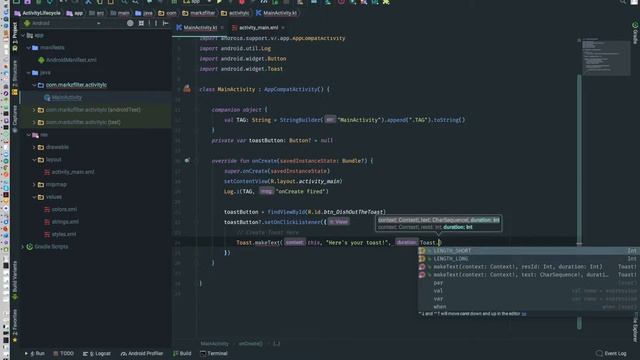Open the Android Profiler tool window

tap(142, 353)
